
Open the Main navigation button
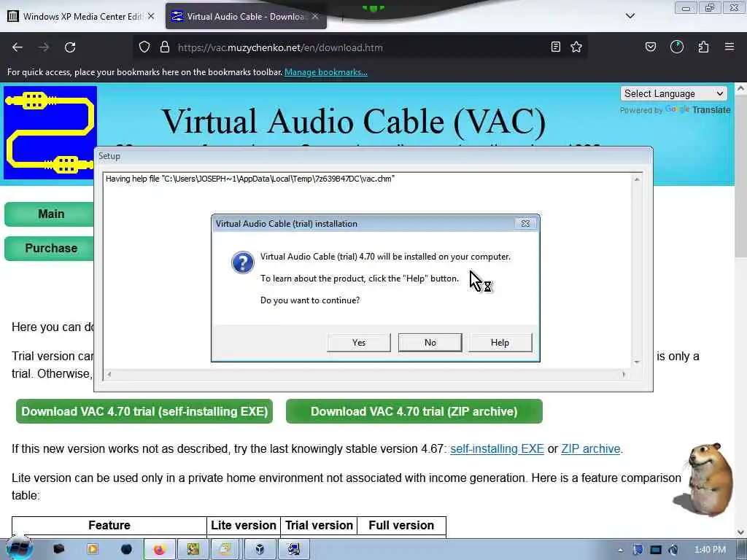[50, 214]
